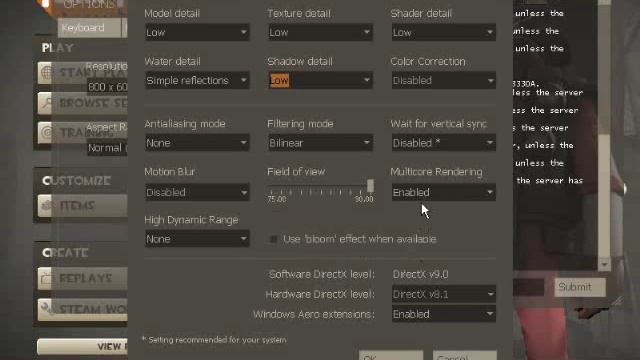Click the Cancel button
640x360 pixels.
(464, 356)
